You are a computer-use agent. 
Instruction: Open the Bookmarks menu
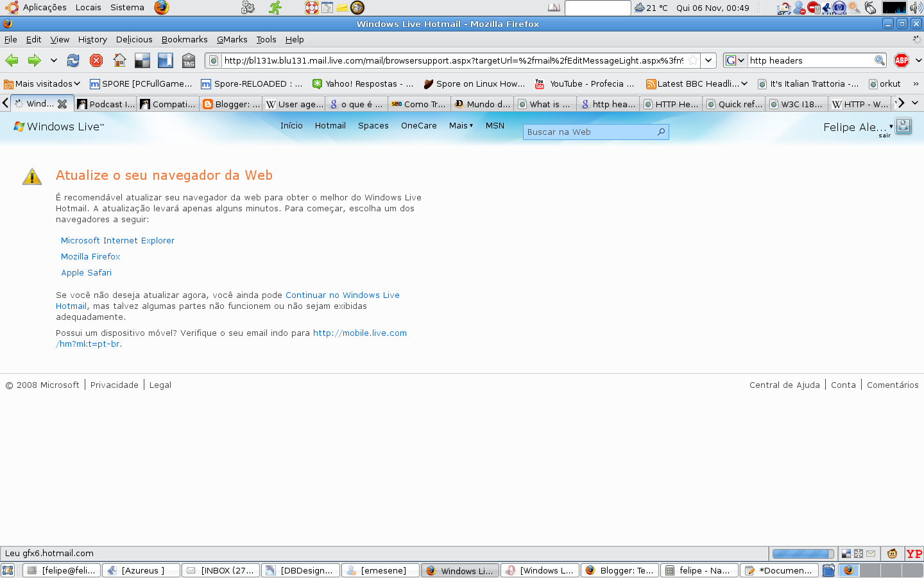184,39
